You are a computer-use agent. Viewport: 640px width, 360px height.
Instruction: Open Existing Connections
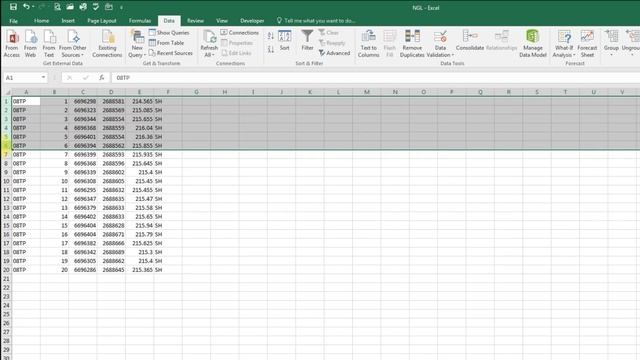[107, 44]
